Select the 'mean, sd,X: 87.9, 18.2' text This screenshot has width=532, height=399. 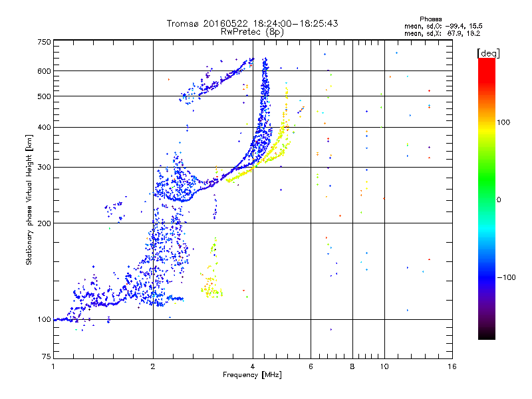tap(442, 33)
